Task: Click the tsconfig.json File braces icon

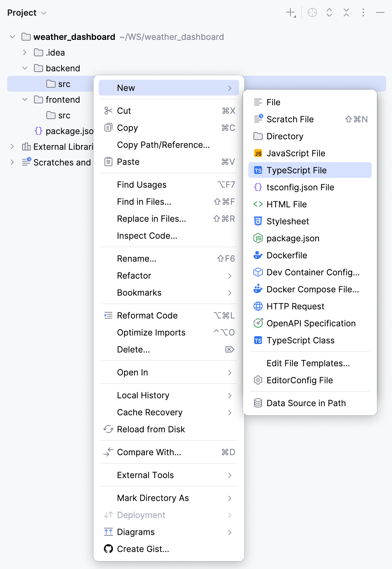Action: coord(258,187)
